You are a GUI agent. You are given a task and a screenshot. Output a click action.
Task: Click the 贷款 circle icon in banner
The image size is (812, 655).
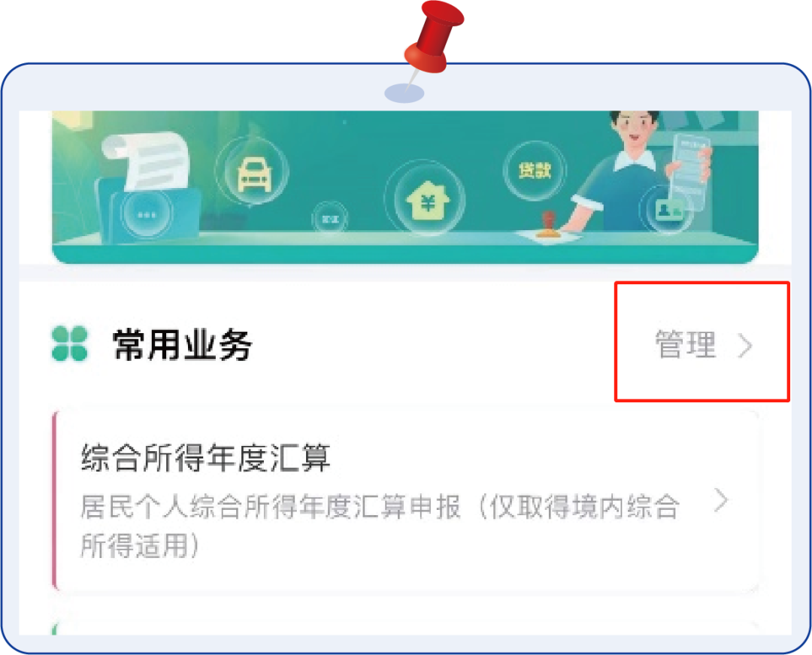(x=535, y=171)
